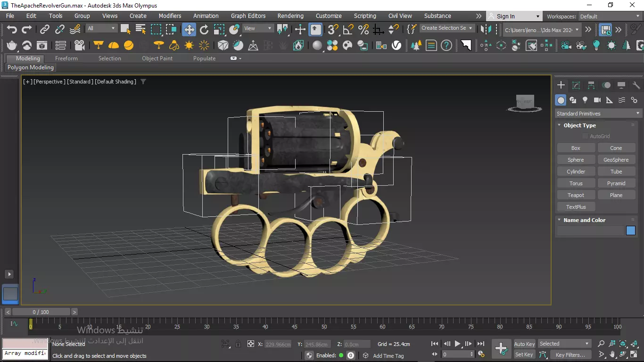The height and width of the screenshot is (362, 644).
Task: Click the 0 / 100 time slider
Action: (x=41, y=312)
